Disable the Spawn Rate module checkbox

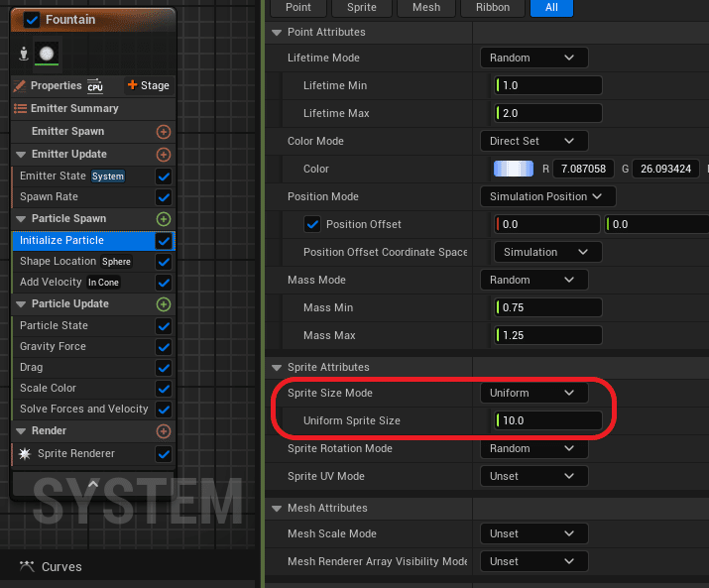click(x=164, y=196)
